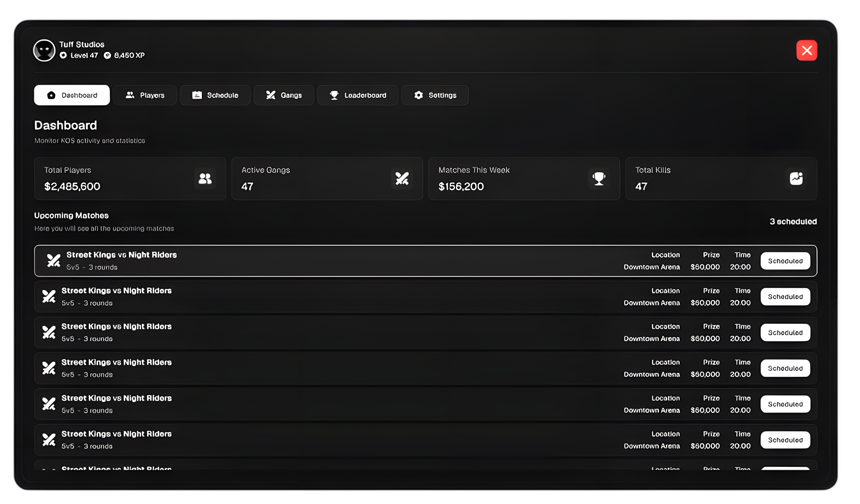Viewport: 860px width, 504px height.
Task: Click the Scheduled button in the third match row
Action: 785,333
